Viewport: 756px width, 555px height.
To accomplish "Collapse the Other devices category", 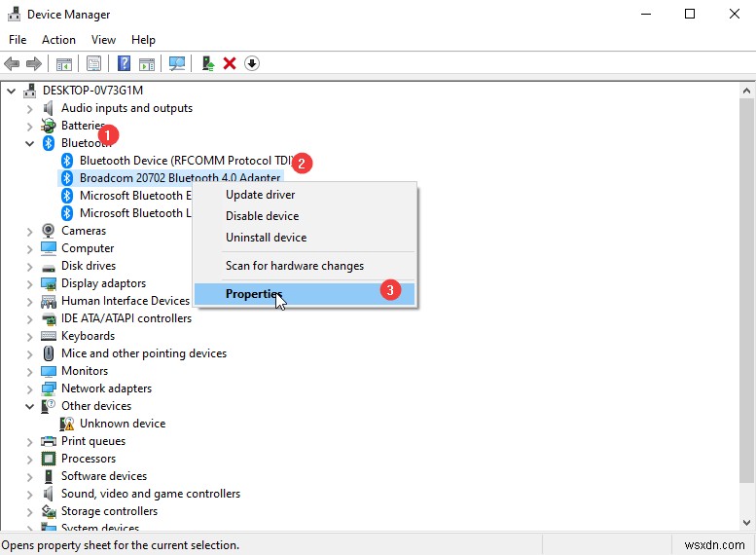I will pyautogui.click(x=29, y=406).
